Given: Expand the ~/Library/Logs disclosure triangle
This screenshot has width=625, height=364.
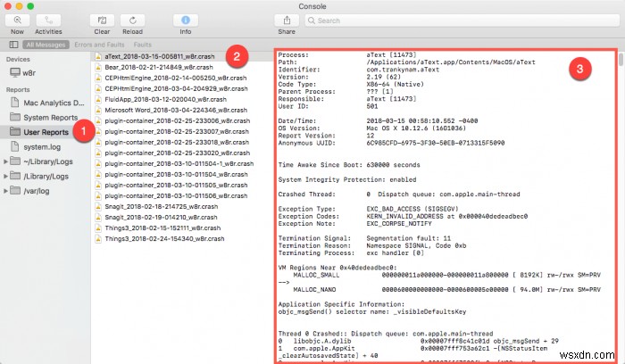Looking at the screenshot, I should [x=5, y=161].
